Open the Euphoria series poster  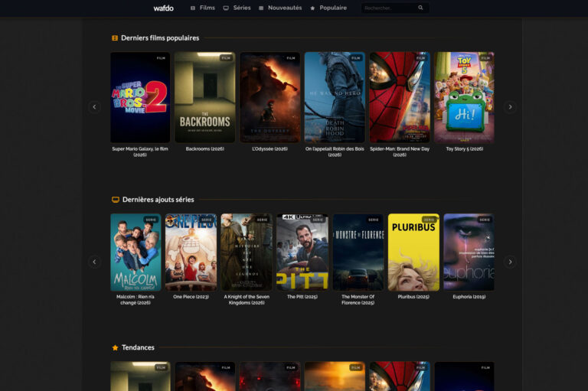(x=469, y=253)
